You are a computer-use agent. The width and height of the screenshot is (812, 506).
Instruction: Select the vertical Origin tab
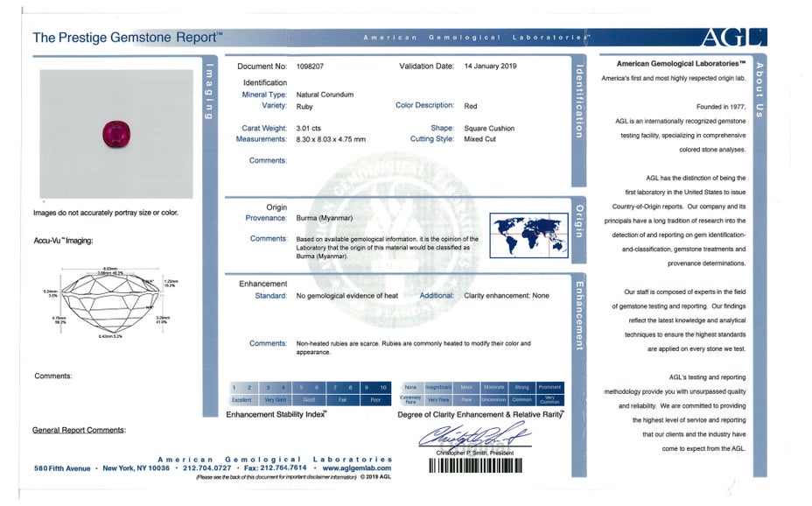click(x=578, y=221)
